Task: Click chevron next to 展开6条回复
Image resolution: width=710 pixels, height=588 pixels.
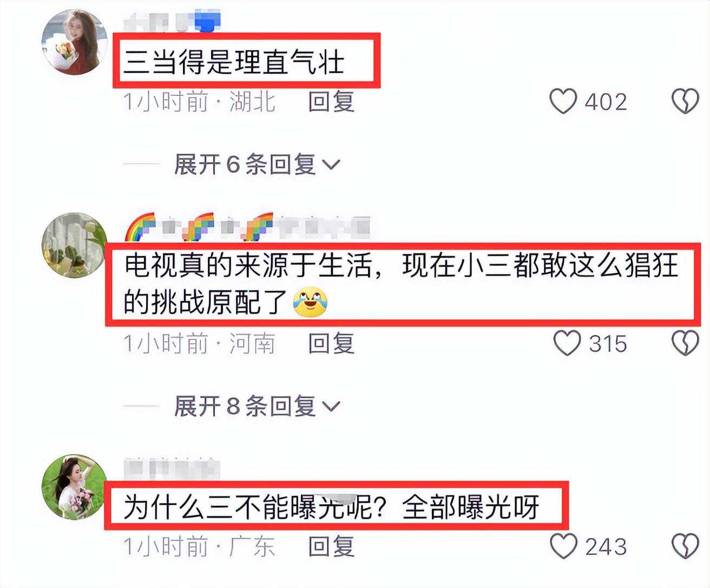Action: tap(331, 165)
